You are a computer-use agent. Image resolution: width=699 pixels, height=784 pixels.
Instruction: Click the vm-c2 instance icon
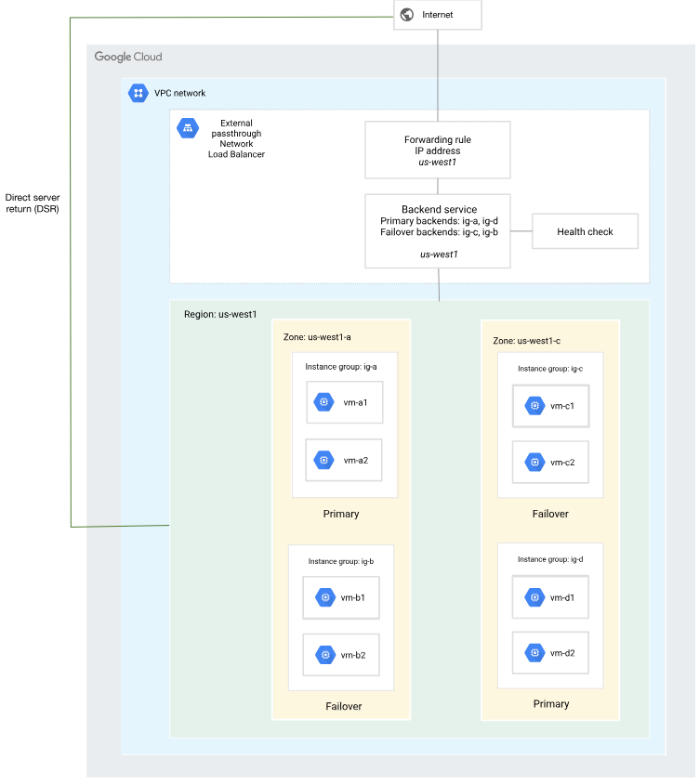coord(534,463)
